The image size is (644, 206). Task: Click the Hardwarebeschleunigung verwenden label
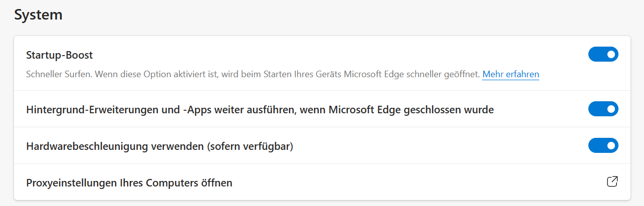[159, 146]
